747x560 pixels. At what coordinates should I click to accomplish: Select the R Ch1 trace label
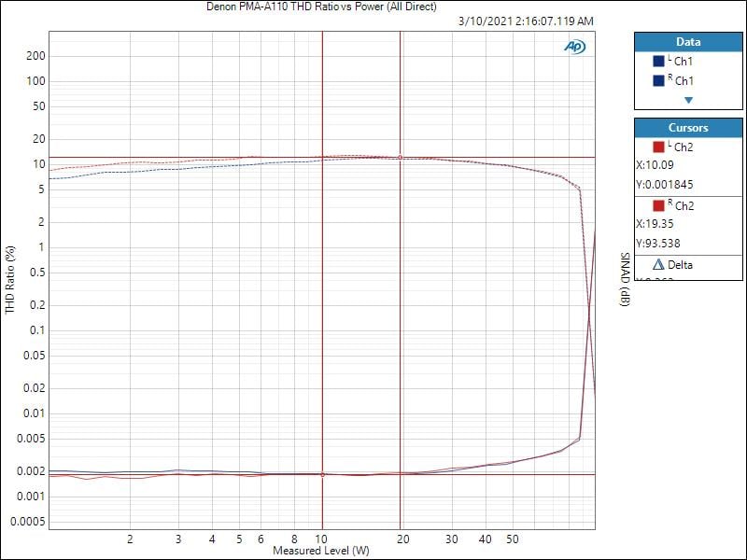coord(683,81)
